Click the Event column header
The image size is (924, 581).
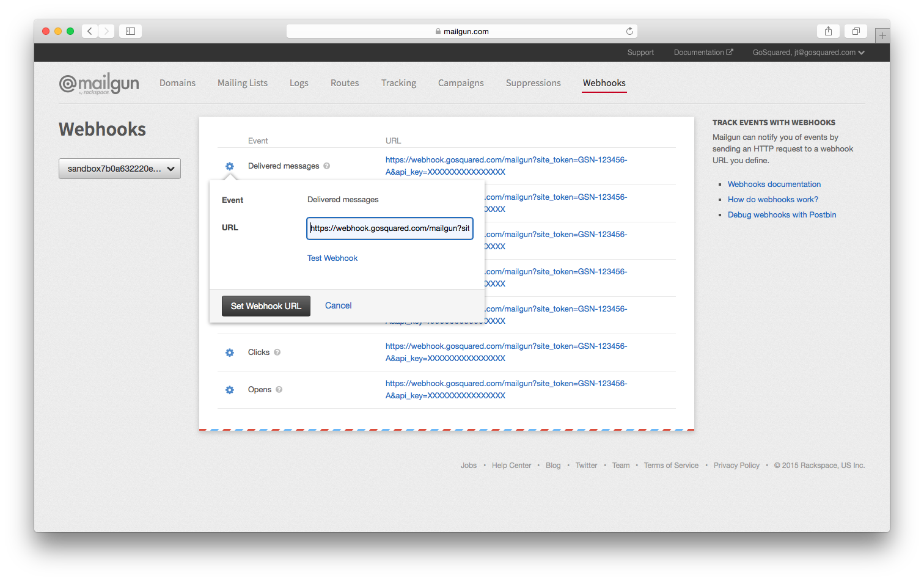(258, 141)
